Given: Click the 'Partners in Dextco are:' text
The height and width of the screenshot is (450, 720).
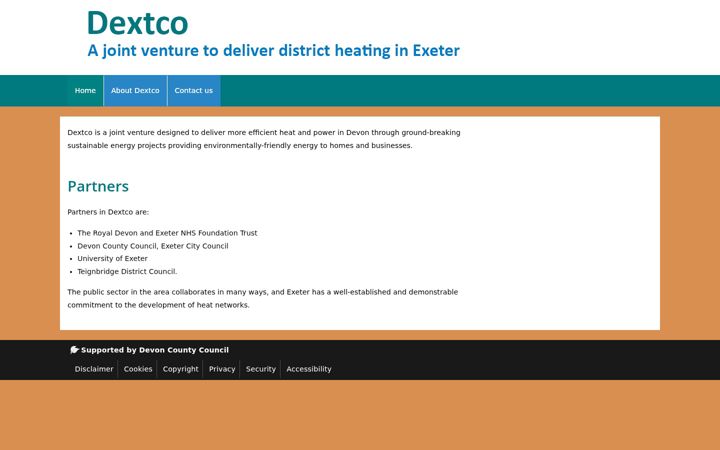Looking at the screenshot, I should (x=108, y=212).
